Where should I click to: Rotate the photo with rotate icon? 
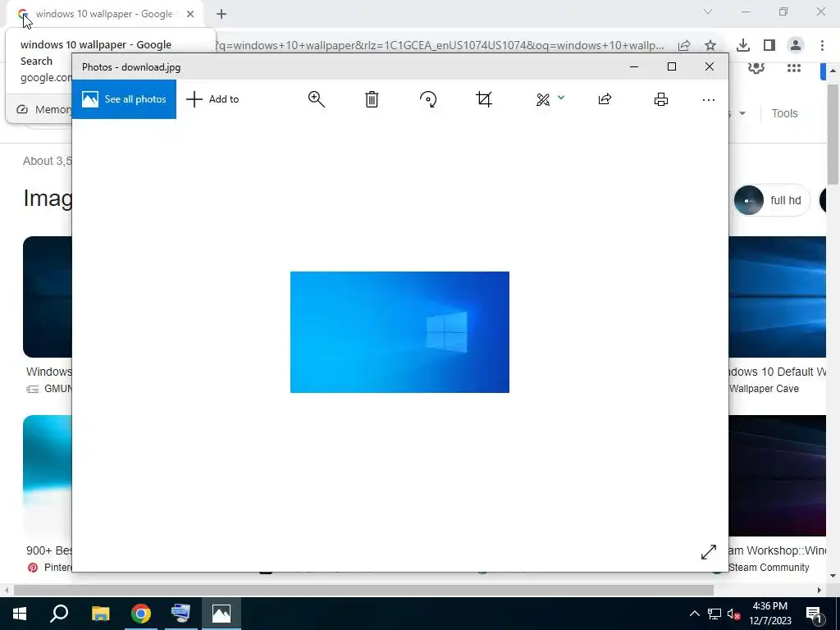point(428,99)
